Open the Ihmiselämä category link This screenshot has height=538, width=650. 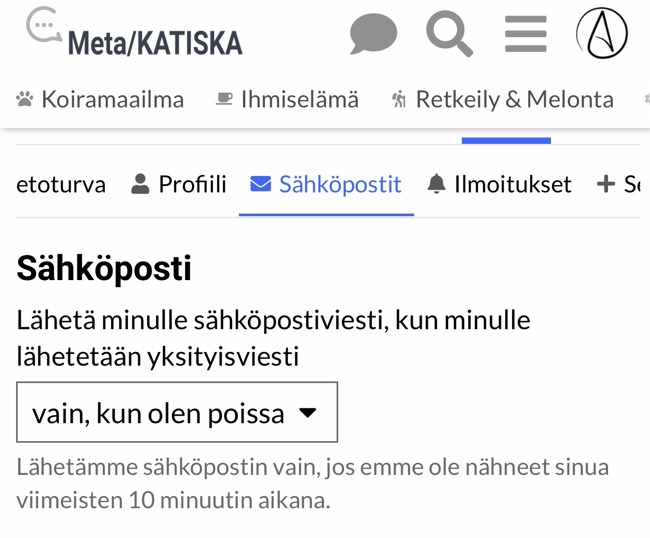coord(299,99)
